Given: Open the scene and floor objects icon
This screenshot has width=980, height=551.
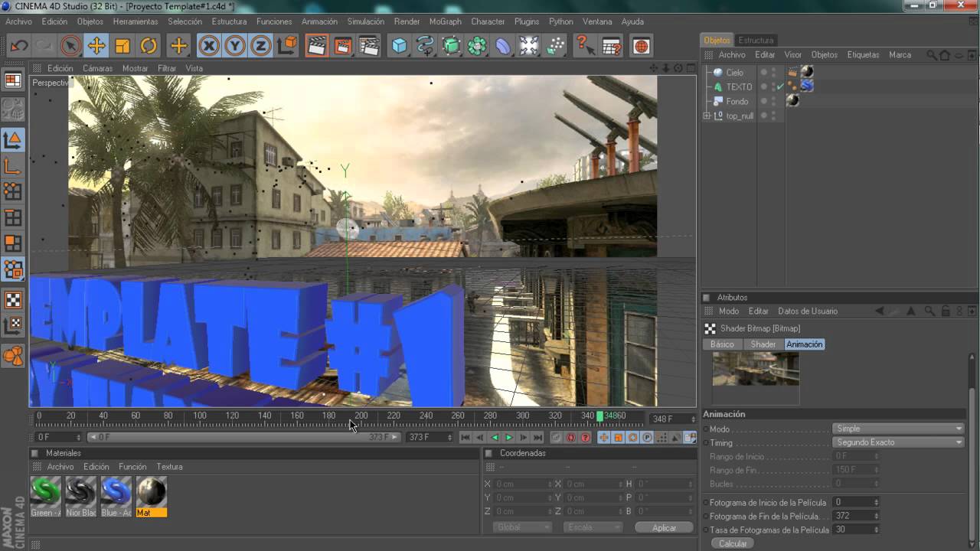Looking at the screenshot, I should (529, 46).
